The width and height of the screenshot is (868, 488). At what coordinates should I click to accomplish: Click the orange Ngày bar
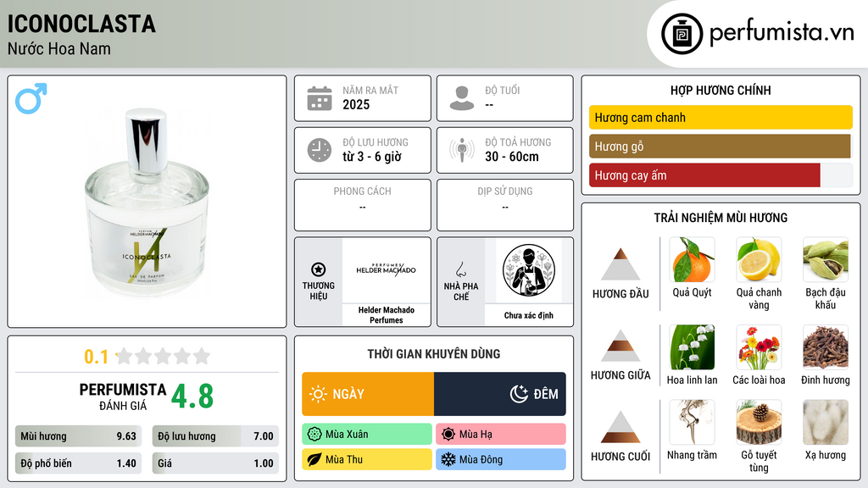pyautogui.click(x=368, y=394)
